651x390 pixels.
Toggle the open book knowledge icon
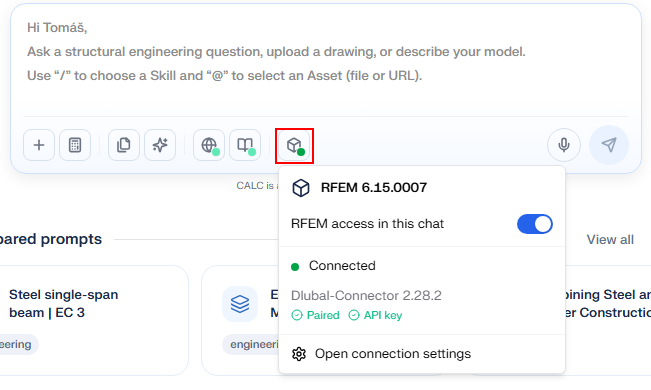245,145
